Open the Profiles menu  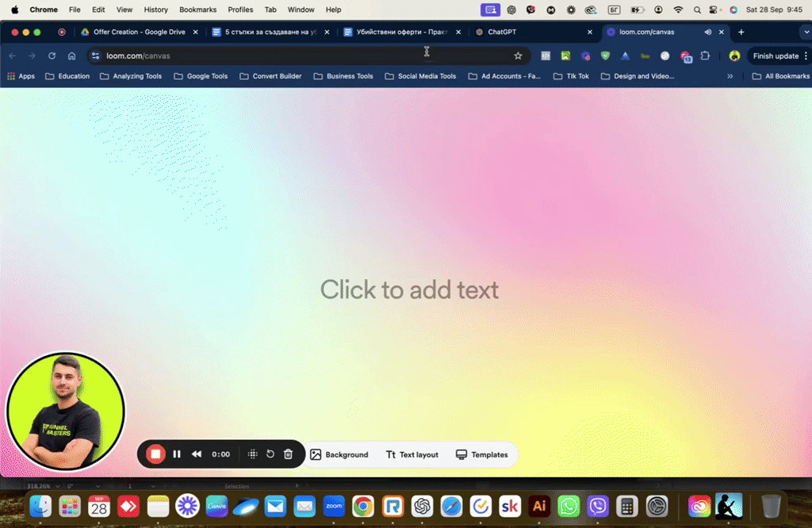pyautogui.click(x=240, y=10)
